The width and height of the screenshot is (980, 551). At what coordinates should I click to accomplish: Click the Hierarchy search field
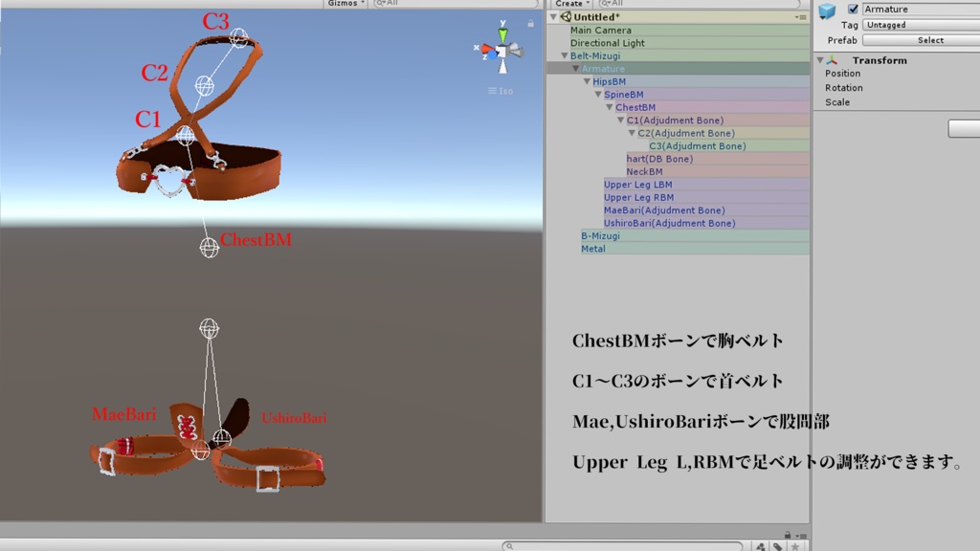coord(698,3)
